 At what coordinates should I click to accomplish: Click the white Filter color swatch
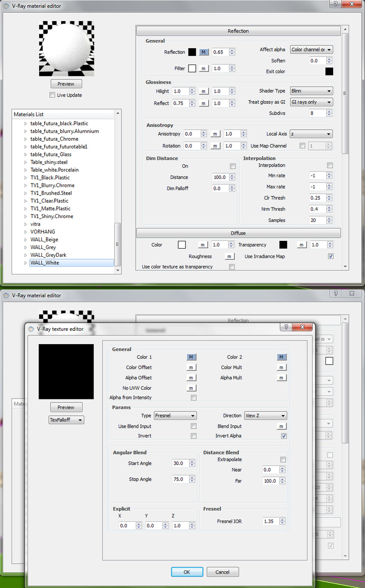[192, 68]
